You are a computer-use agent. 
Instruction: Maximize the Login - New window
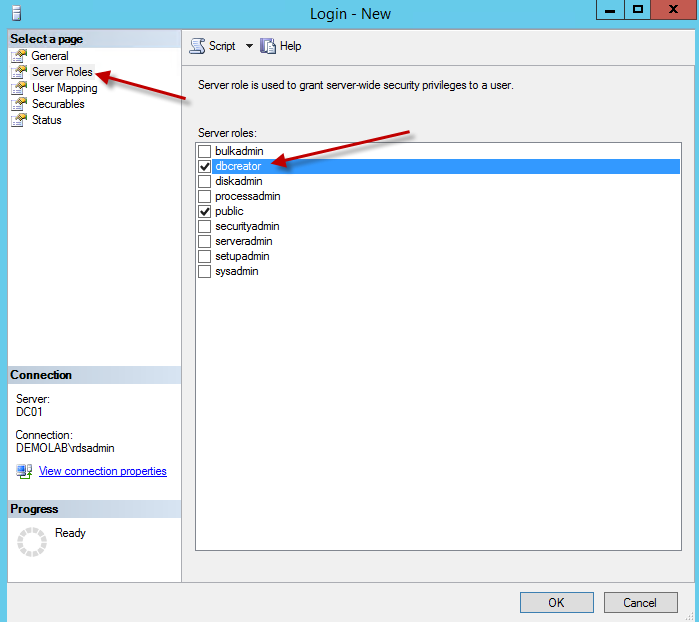(637, 9)
